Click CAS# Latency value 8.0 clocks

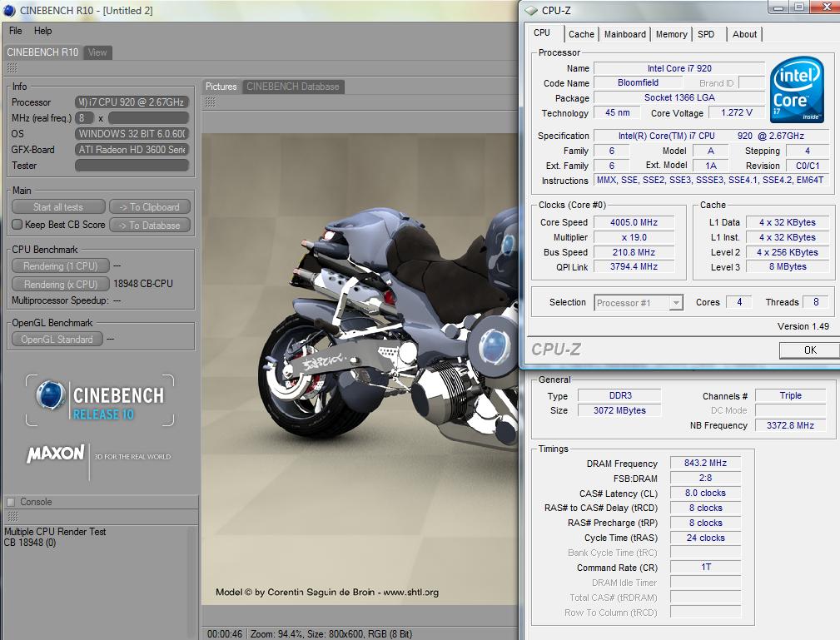click(705, 493)
